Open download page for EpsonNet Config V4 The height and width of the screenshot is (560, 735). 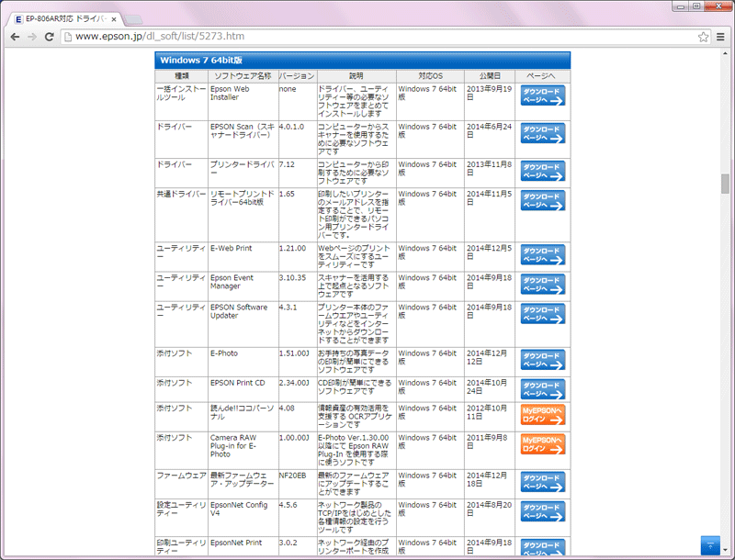point(543,511)
